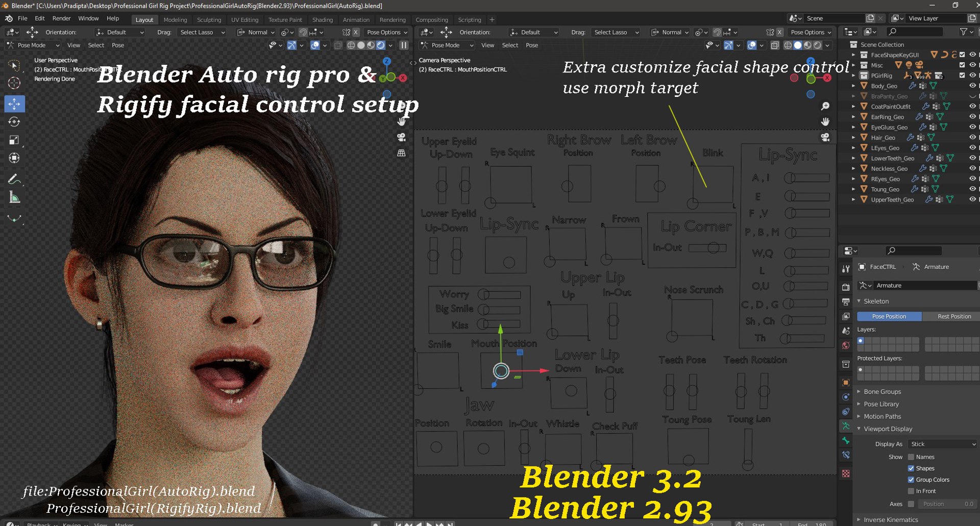Select the Measure tool
The width and height of the screenshot is (980, 526).
[14, 197]
